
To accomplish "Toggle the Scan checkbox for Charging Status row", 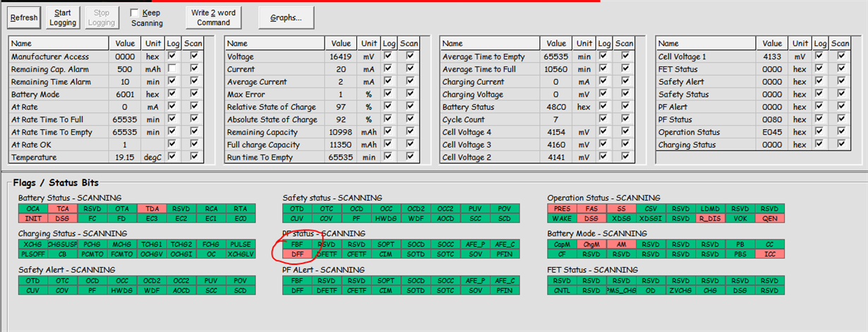I will tap(840, 145).
